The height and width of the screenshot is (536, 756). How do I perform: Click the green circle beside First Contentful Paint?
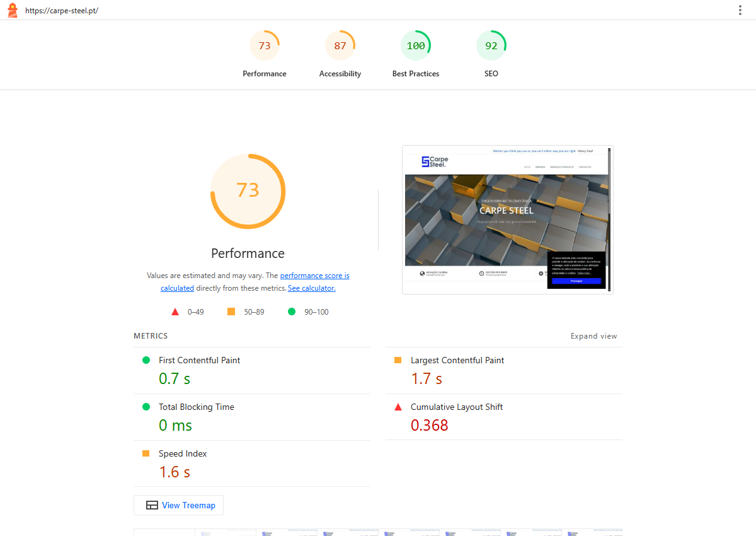pyautogui.click(x=146, y=360)
